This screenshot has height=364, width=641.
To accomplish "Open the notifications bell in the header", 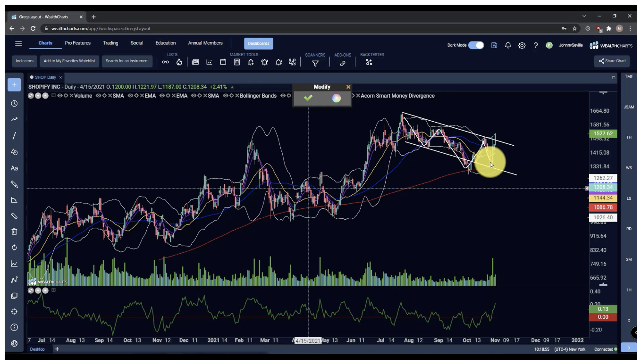I will [508, 45].
